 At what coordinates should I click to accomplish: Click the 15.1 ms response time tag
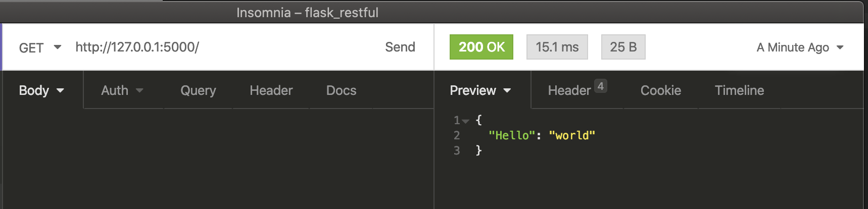[557, 47]
